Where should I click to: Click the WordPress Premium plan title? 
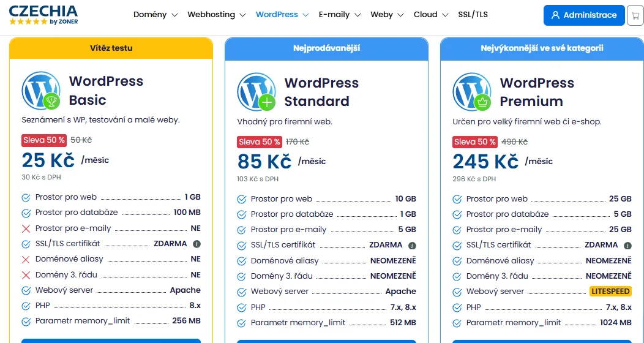click(537, 92)
